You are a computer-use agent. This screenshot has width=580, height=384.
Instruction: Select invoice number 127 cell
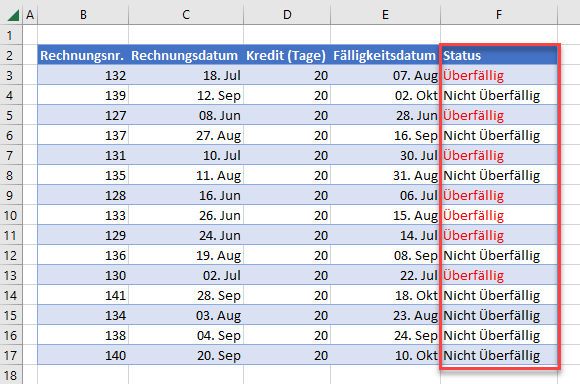pyautogui.click(x=83, y=115)
